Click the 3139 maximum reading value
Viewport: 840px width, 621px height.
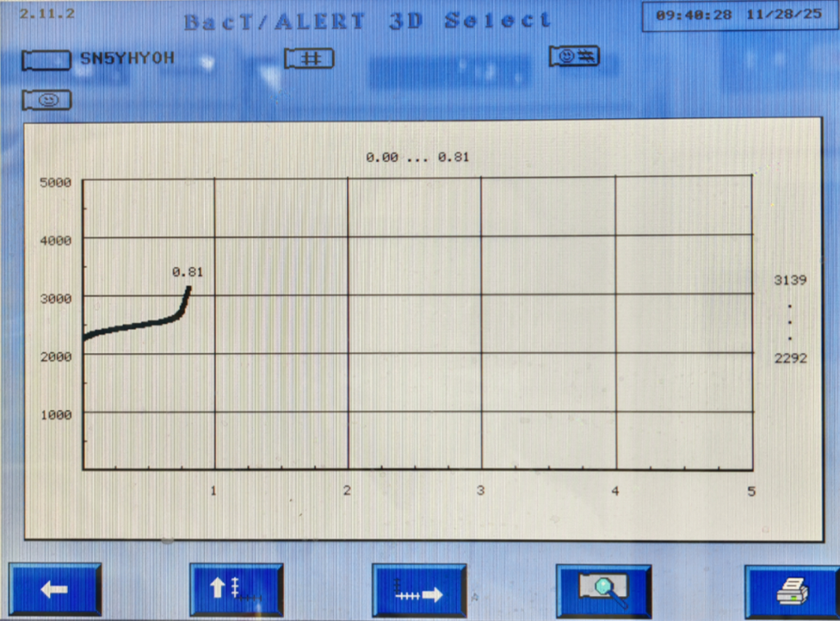click(x=790, y=280)
